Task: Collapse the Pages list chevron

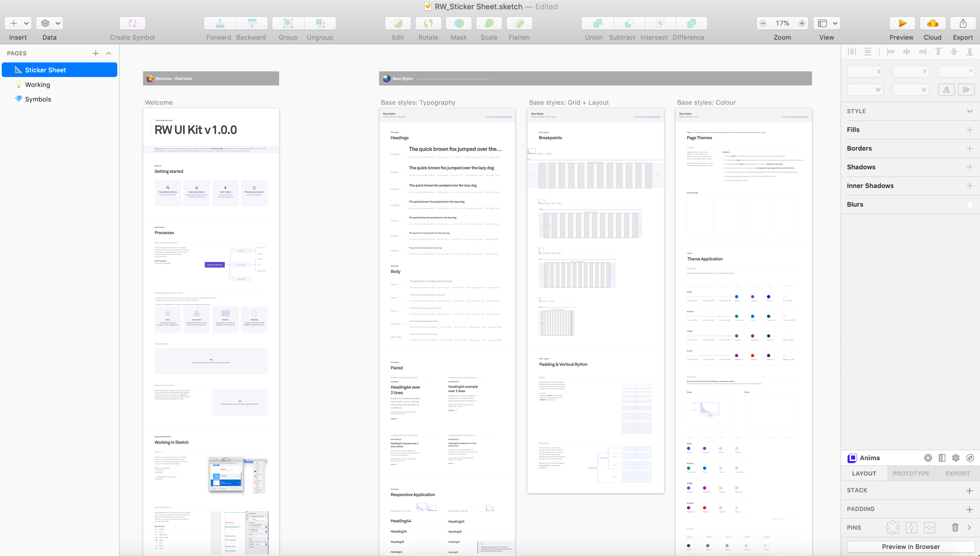Action: click(109, 53)
